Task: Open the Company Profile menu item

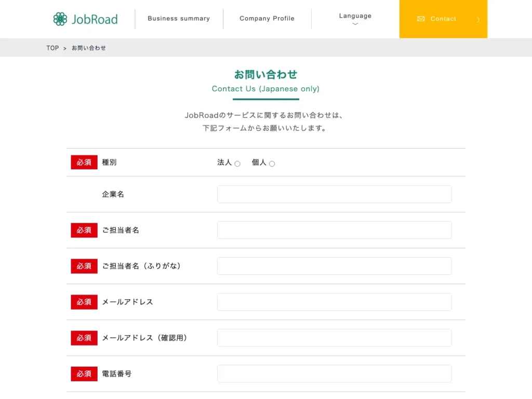Action: click(267, 19)
